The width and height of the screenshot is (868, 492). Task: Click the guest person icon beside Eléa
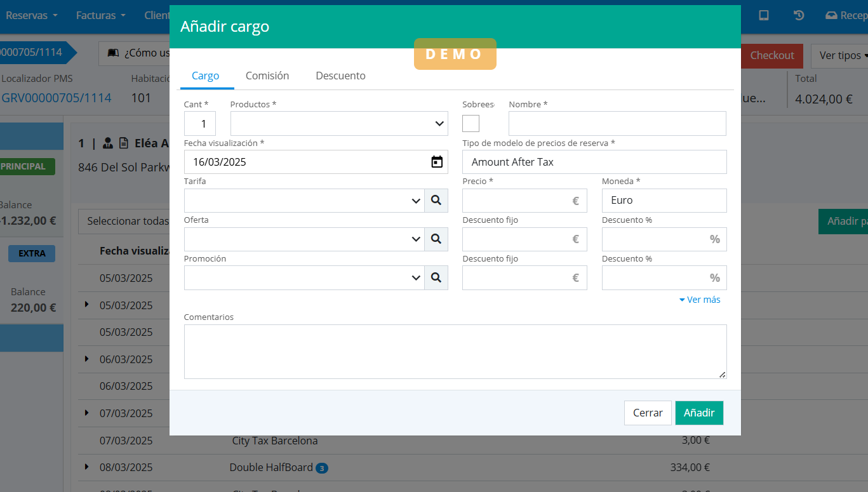108,143
